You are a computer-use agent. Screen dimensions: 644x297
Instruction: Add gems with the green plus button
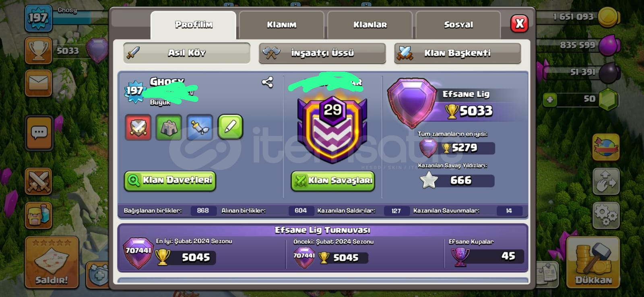point(550,99)
